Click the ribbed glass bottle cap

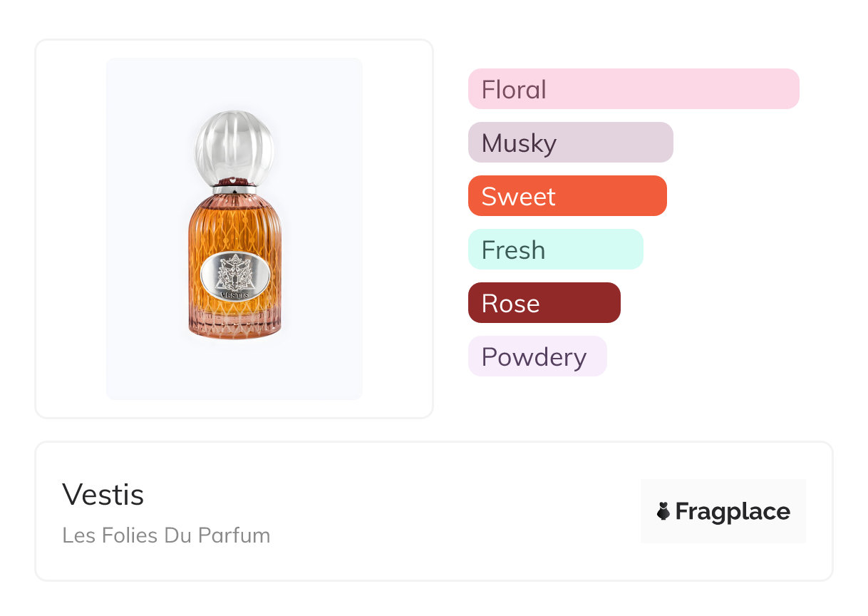click(x=234, y=145)
